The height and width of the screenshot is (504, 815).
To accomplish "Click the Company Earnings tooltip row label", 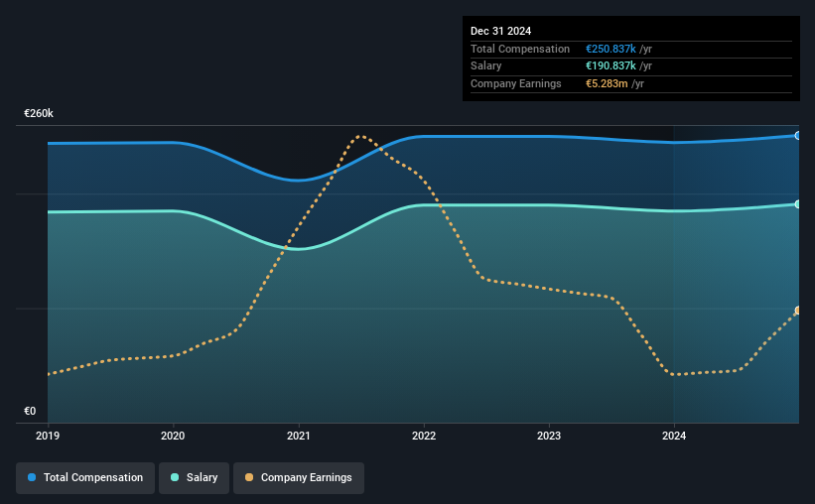I will (515, 83).
